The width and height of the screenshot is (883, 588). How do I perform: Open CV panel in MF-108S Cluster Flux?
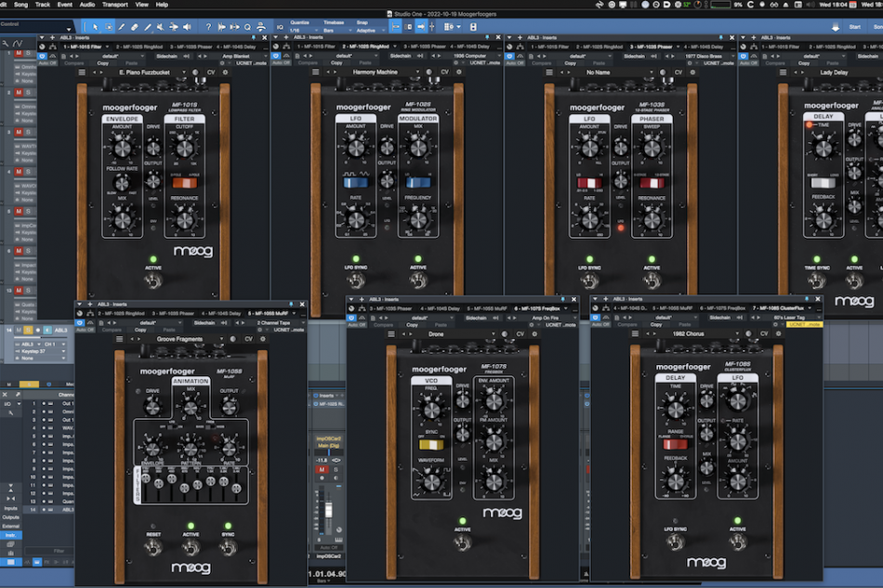tap(764, 333)
